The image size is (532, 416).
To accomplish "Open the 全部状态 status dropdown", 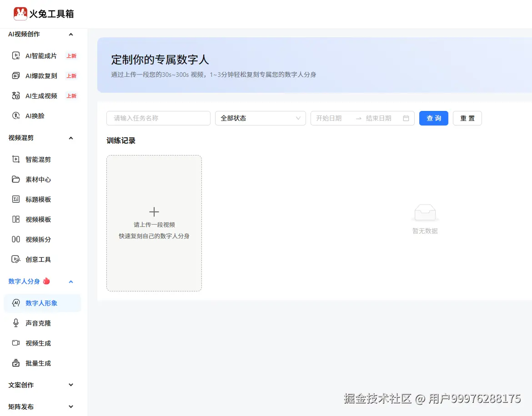I will click(x=261, y=118).
